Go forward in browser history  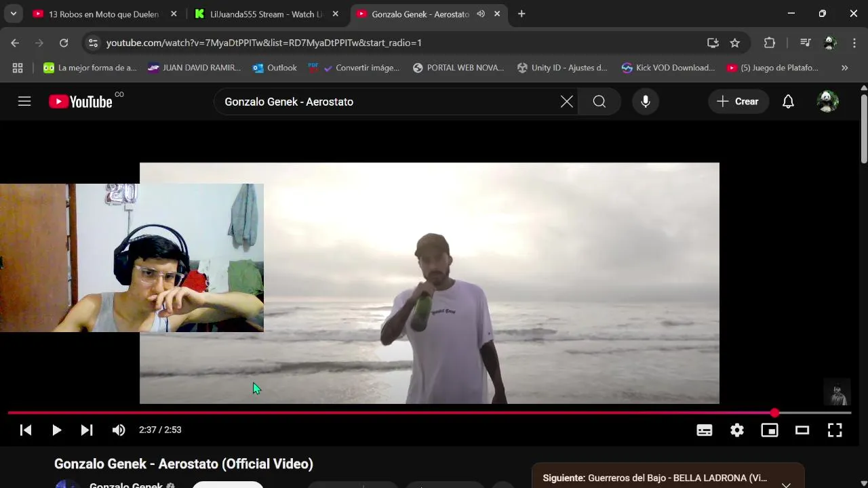click(39, 43)
